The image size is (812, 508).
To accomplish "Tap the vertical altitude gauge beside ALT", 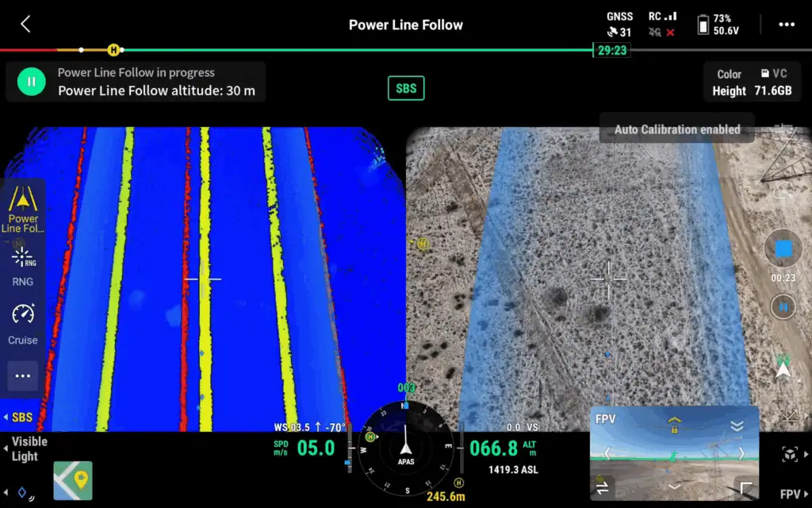I will (x=461, y=448).
